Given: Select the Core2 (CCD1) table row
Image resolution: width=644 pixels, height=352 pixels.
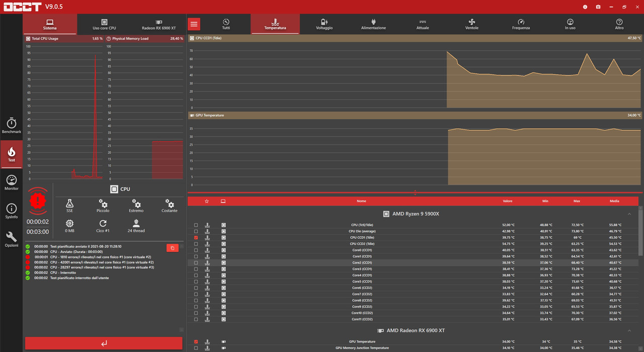Looking at the screenshot, I should pos(413,262).
